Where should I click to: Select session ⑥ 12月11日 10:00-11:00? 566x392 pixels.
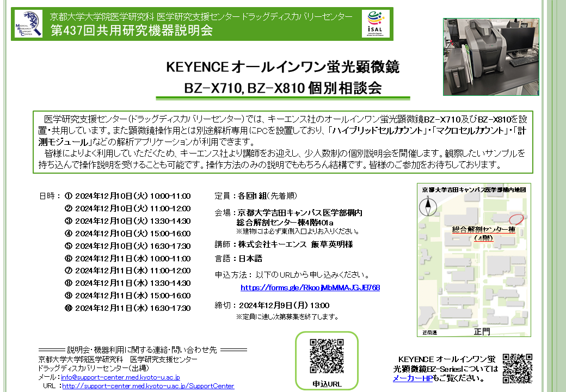pyautogui.click(x=128, y=259)
